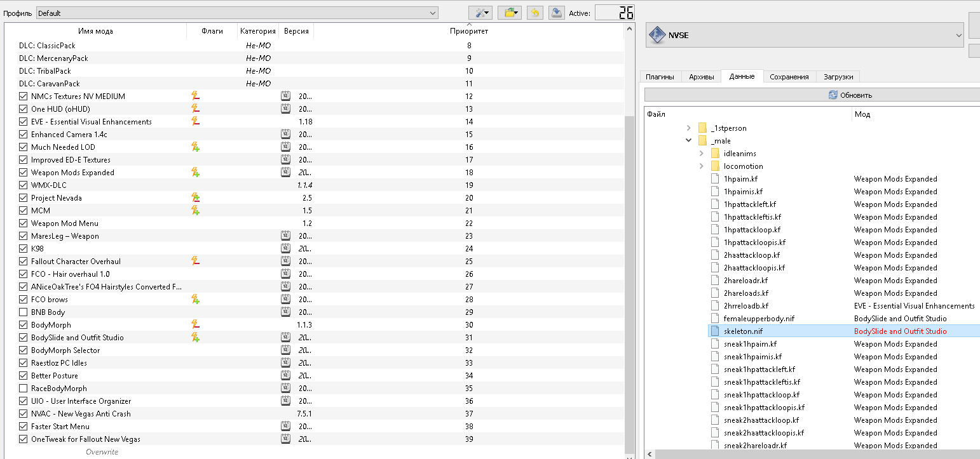Open the wrench tools menu in toolbar
The image size is (980, 459).
click(x=480, y=13)
